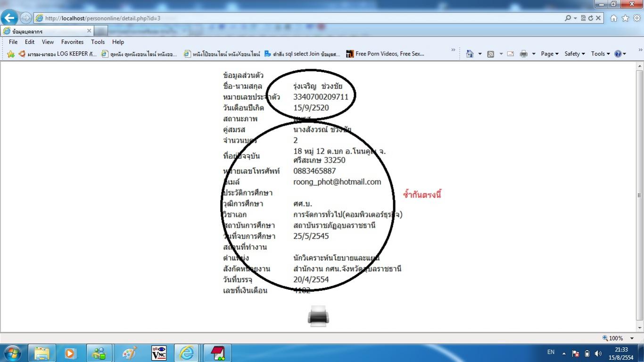
Task: Click the Add to Favorites bar star icon
Action: tap(10, 54)
